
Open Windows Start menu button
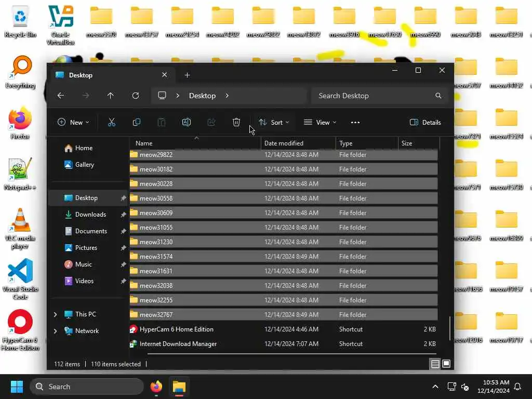point(17,387)
